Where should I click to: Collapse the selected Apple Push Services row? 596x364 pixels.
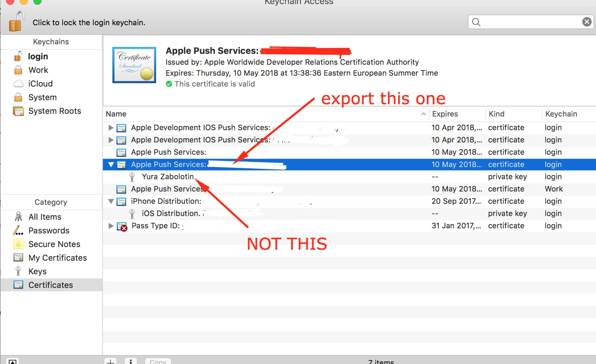pyautogui.click(x=111, y=164)
